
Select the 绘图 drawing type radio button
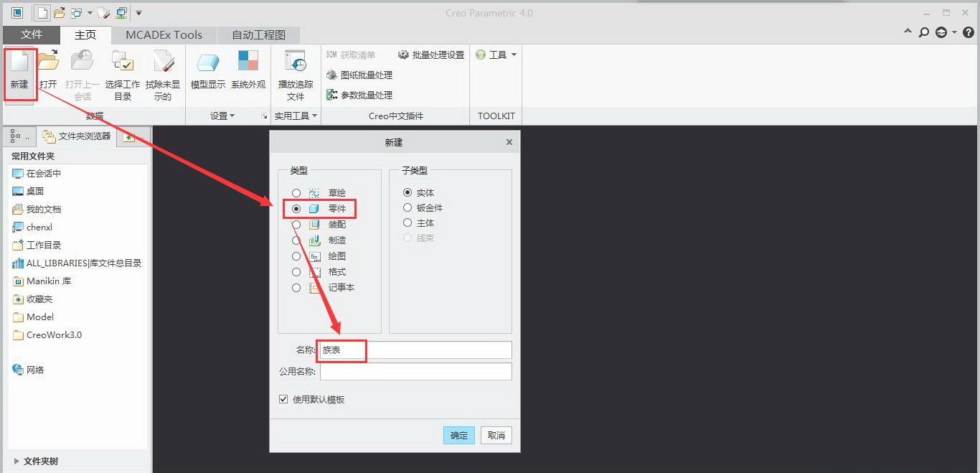(296, 256)
